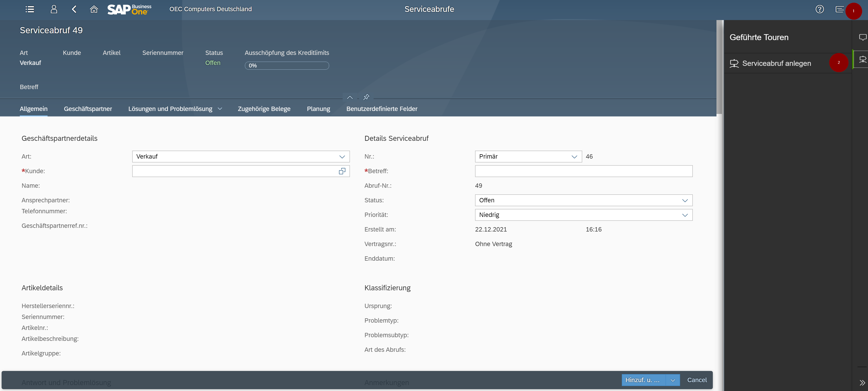Expand the Status dropdown showing Offen

point(583,200)
